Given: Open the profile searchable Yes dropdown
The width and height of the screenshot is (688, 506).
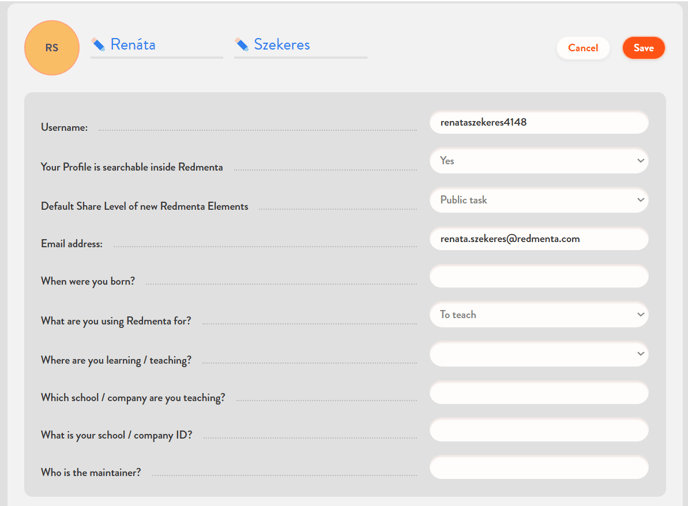Looking at the screenshot, I should 538,160.
